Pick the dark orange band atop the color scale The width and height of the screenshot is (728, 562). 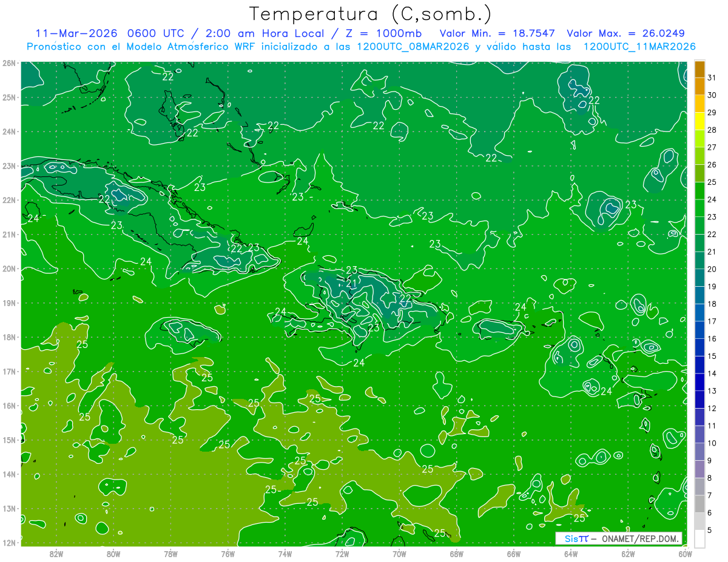(x=700, y=69)
